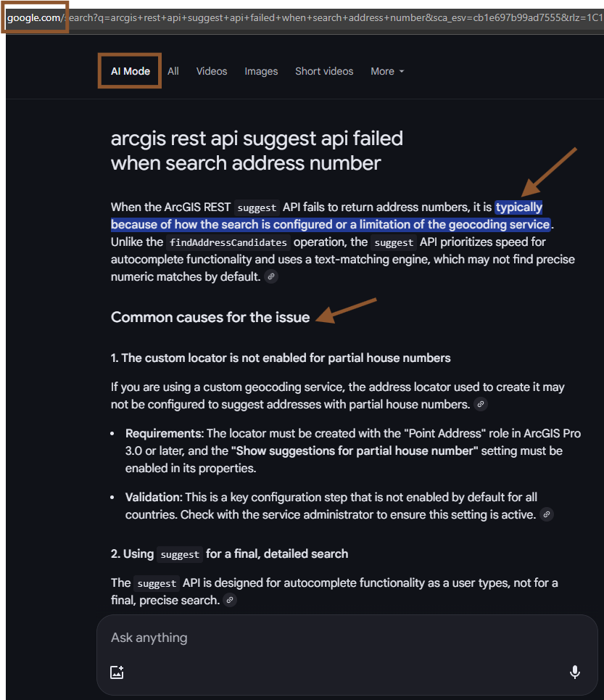Click the highlighted "typically because of how" text

518,207
